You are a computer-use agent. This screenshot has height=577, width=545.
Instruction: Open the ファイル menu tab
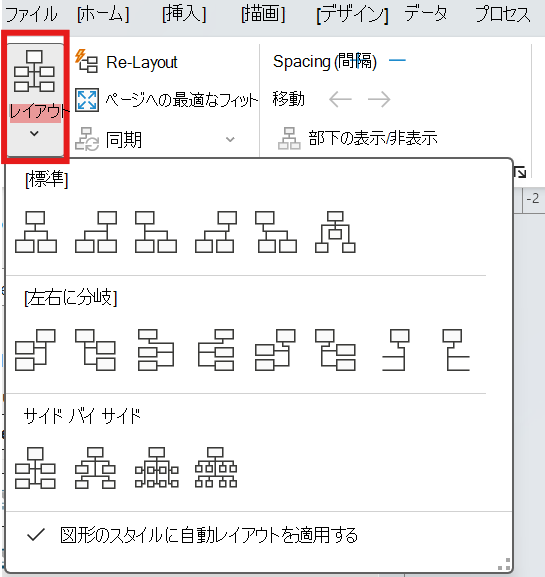pyautogui.click(x=31, y=15)
